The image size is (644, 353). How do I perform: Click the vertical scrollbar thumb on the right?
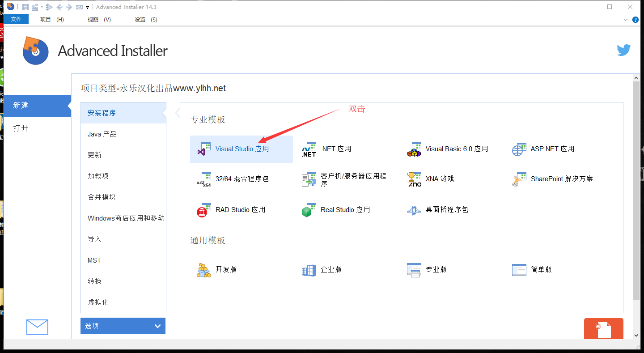pos(636,191)
